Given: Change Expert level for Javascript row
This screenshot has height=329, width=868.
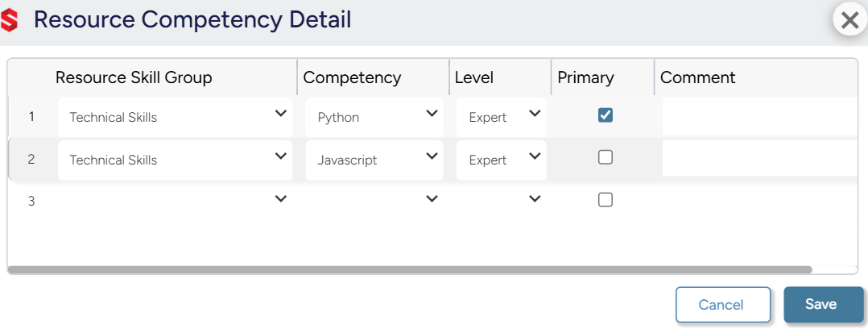Looking at the screenshot, I should tap(501, 160).
